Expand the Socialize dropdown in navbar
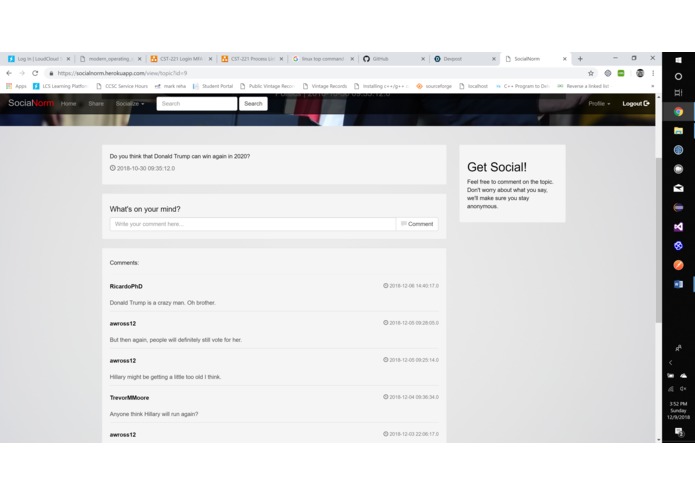This screenshot has height=494, width=695. (130, 104)
